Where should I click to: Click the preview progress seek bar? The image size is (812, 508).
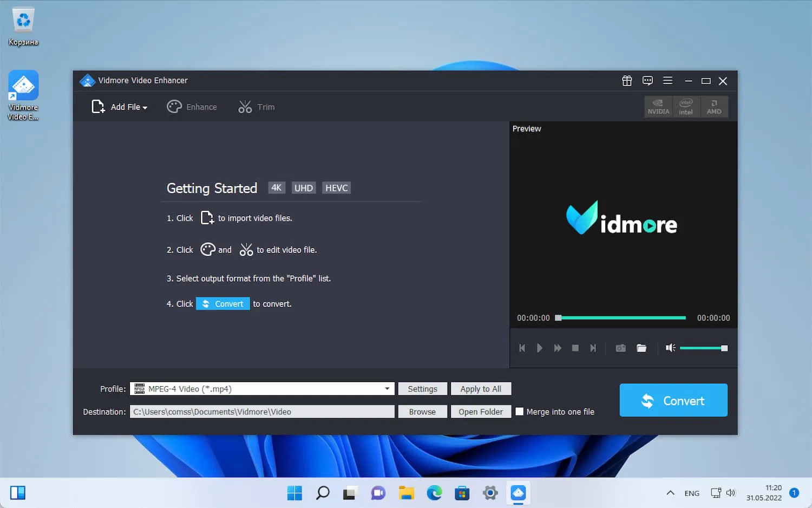click(620, 318)
